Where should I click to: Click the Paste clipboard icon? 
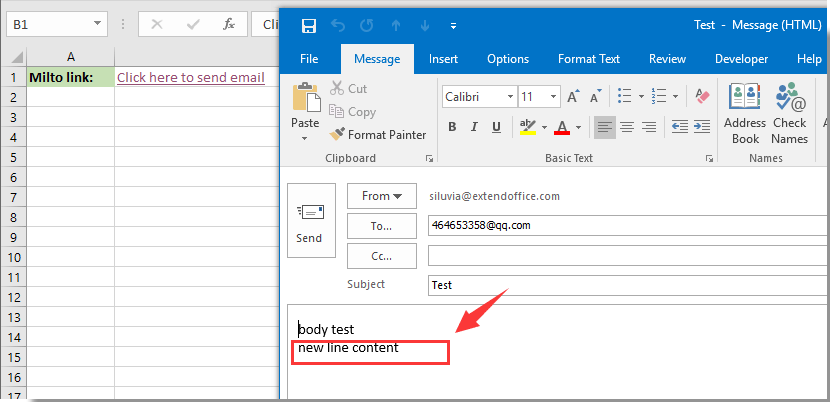click(x=306, y=97)
